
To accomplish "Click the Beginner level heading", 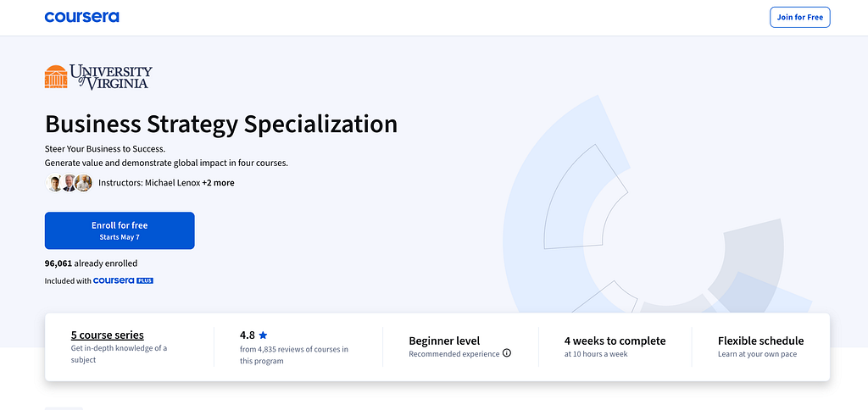I will 444,341.
